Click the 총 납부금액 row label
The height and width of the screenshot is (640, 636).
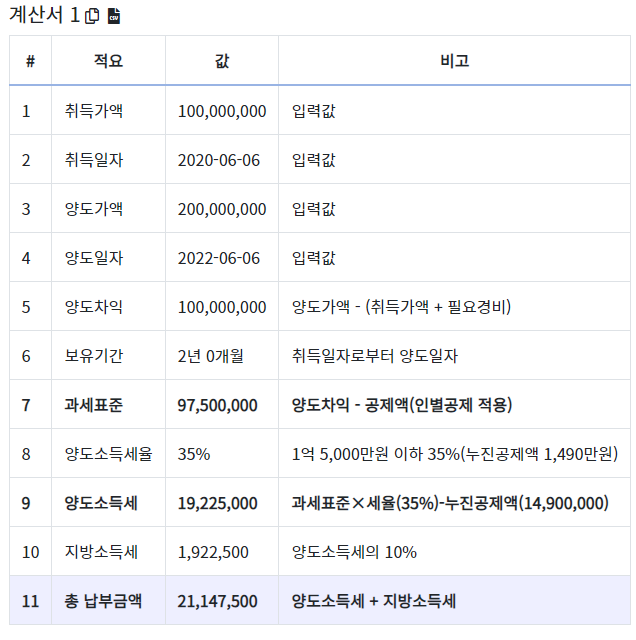point(103,601)
